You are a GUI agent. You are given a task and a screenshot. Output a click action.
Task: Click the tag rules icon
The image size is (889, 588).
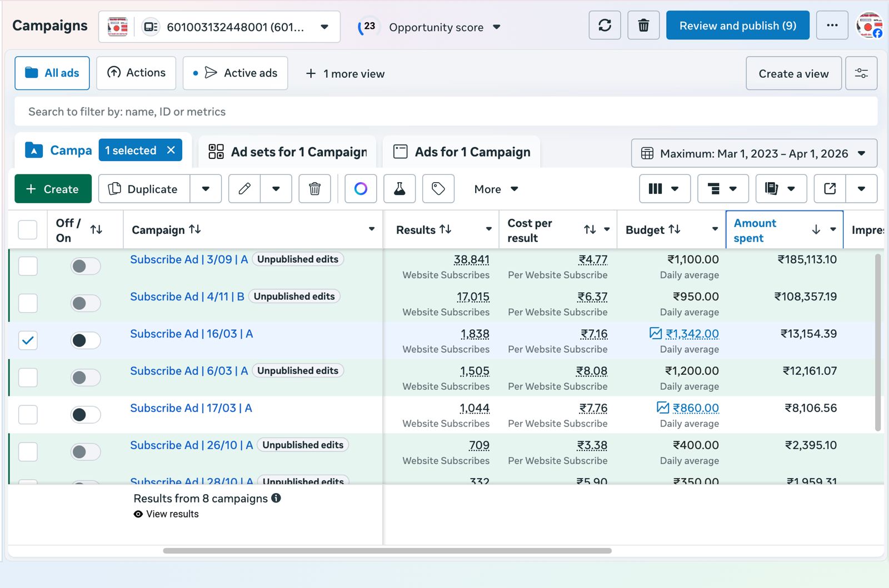coord(438,189)
